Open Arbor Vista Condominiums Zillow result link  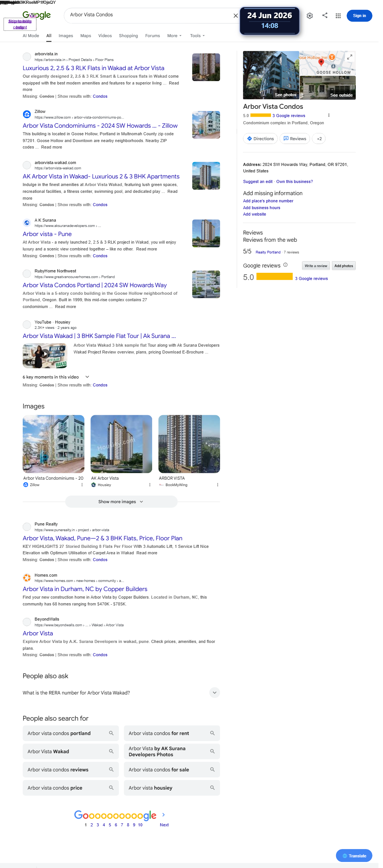pos(100,125)
